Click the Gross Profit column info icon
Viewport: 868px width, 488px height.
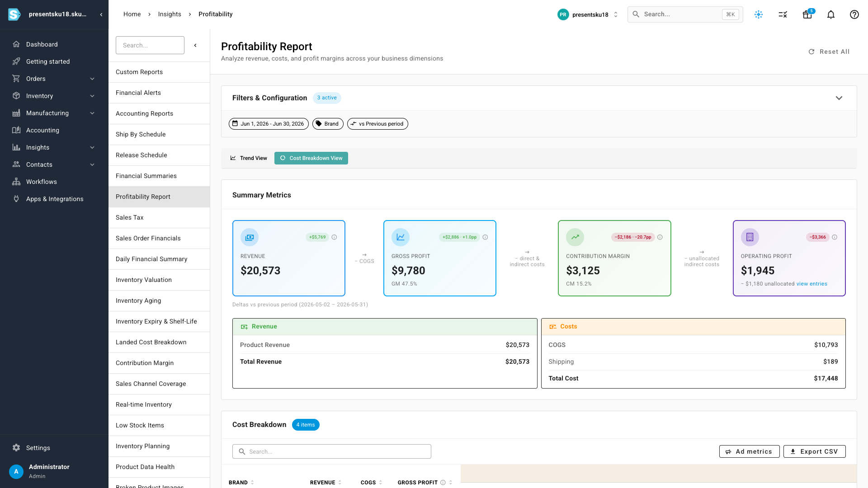[443, 483]
